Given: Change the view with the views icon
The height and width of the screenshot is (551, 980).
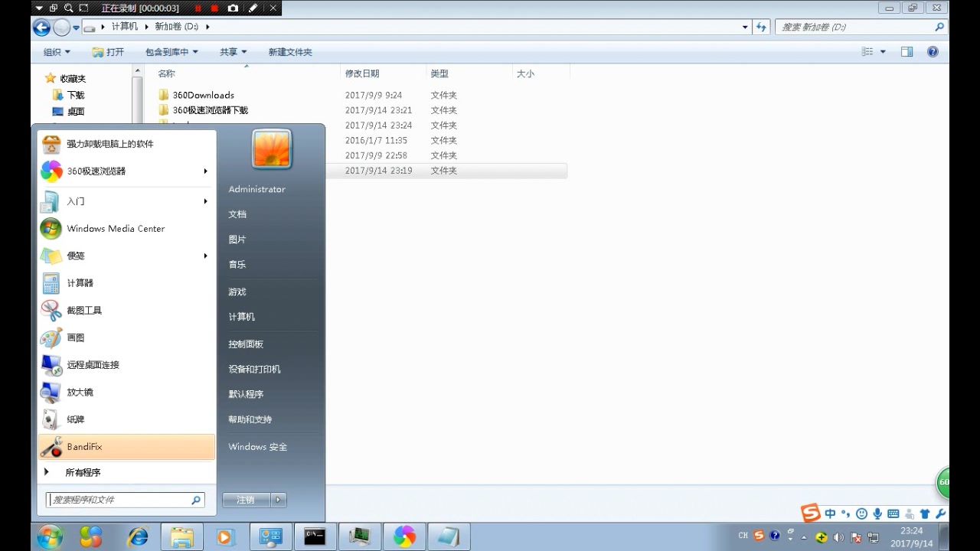Looking at the screenshot, I should click(867, 52).
